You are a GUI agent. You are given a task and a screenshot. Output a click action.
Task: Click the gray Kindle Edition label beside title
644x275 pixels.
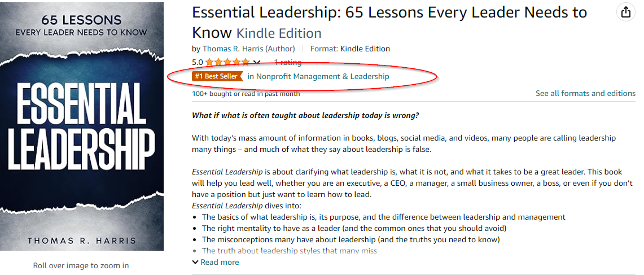[x=279, y=33]
